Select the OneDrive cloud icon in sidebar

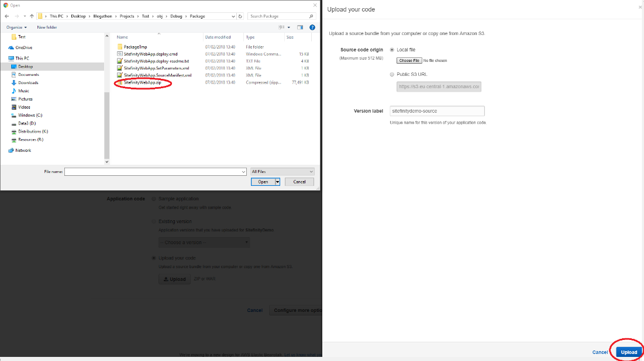point(12,47)
